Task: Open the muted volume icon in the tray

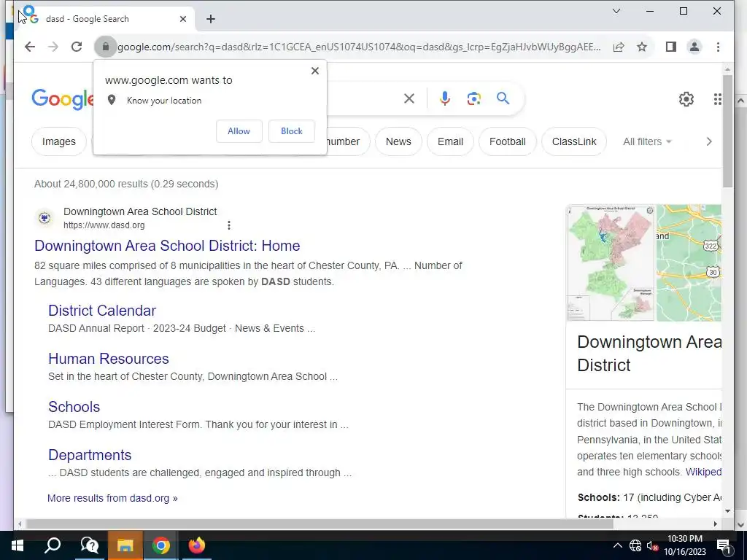Action: point(652,545)
